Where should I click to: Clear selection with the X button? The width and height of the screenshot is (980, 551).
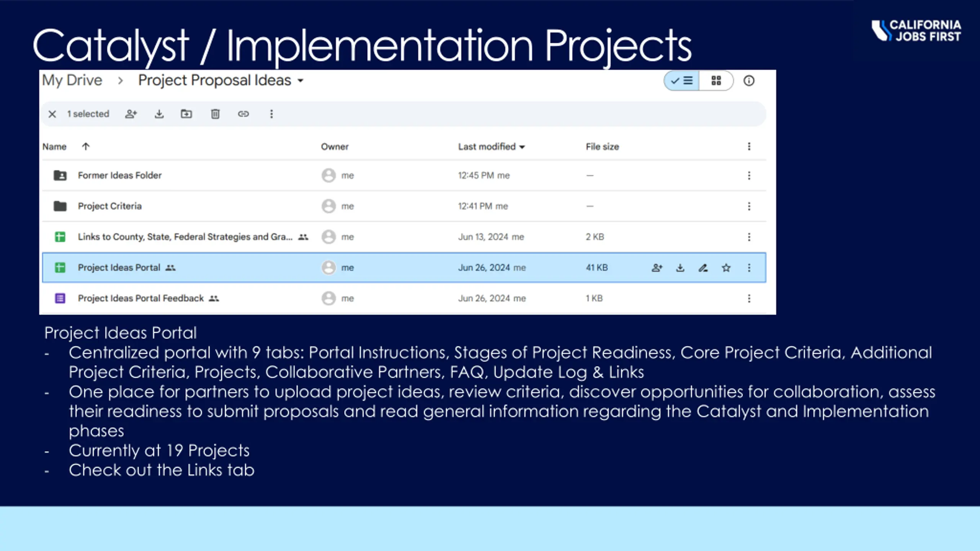click(52, 114)
